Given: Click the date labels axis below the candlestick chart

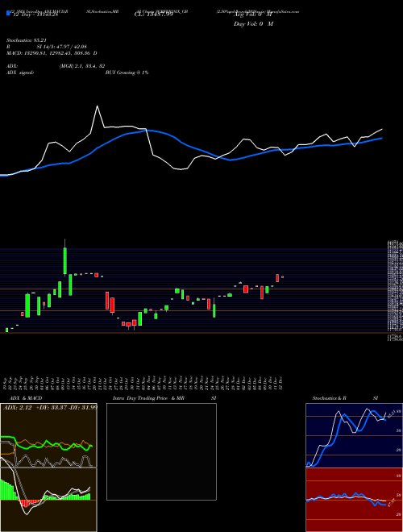Looking at the screenshot, I should coord(144,382).
